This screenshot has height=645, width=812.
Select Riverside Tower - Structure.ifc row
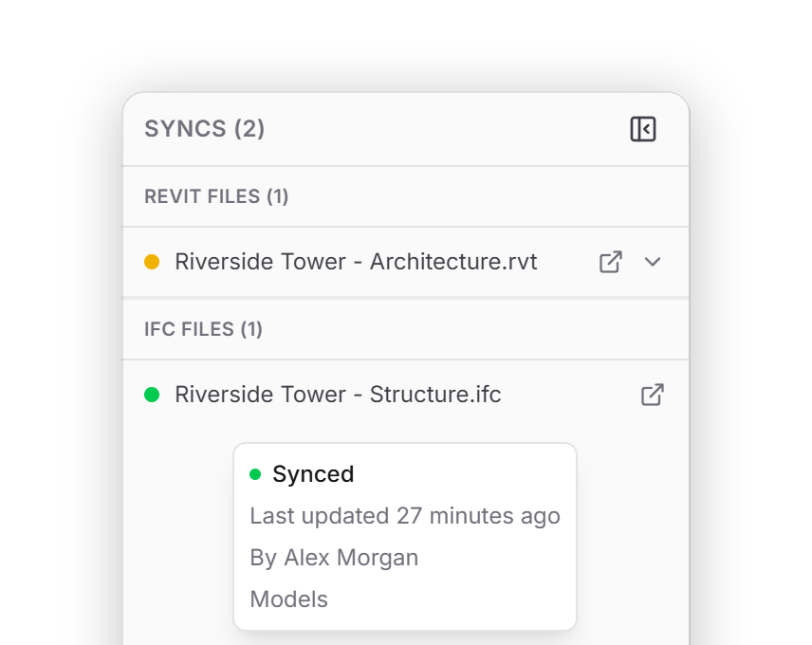click(x=405, y=395)
